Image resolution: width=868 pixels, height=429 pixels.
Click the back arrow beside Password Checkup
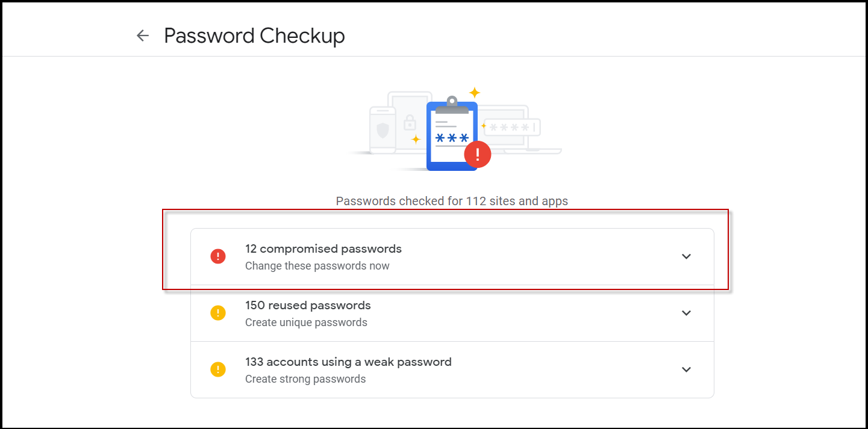pyautogui.click(x=142, y=35)
